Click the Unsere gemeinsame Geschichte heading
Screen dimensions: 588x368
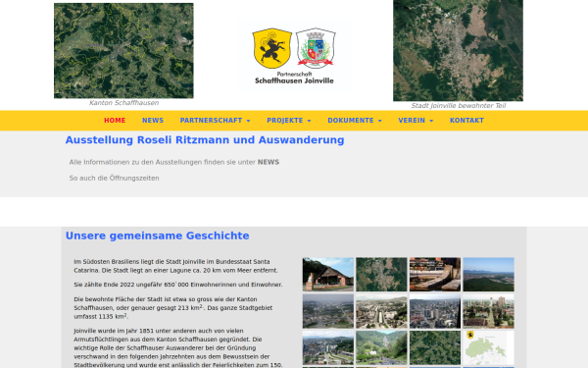(x=157, y=236)
